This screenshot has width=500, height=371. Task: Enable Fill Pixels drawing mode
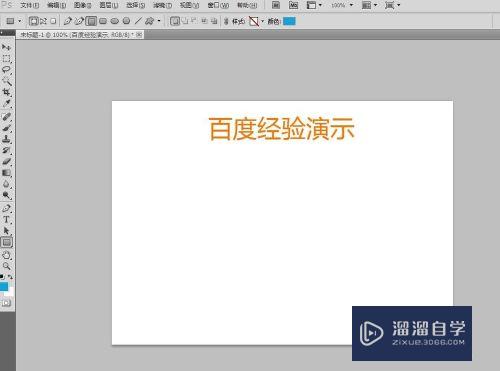pyautogui.click(x=53, y=21)
